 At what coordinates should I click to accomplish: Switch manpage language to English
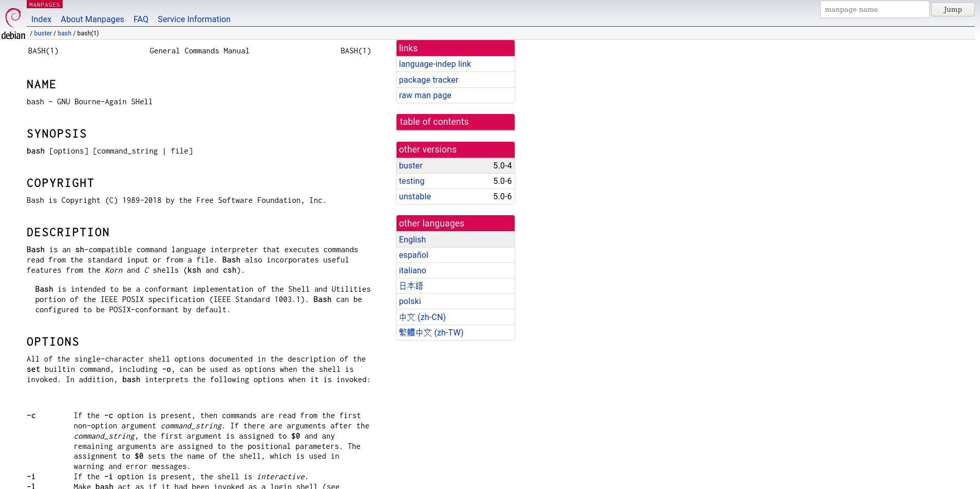click(x=412, y=239)
